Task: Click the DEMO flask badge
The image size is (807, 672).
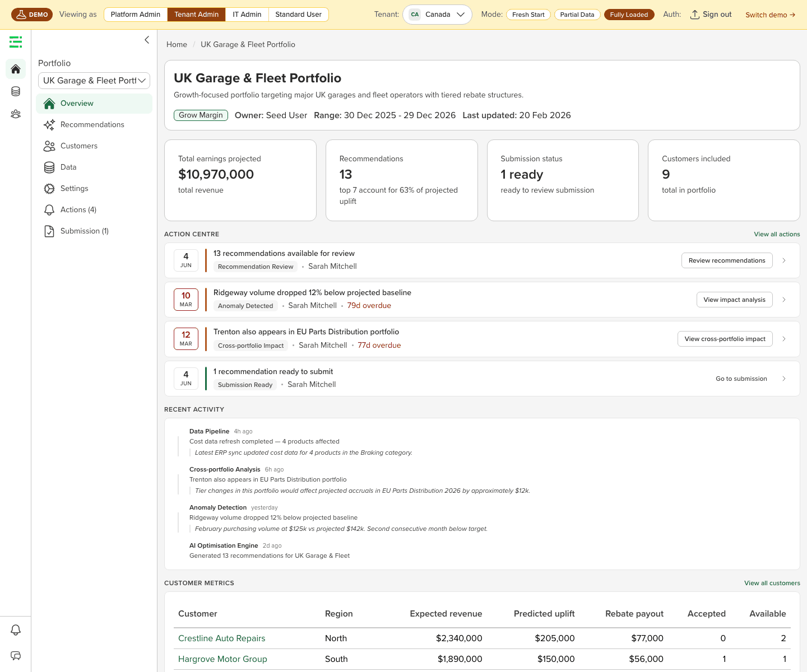Action: coord(32,15)
